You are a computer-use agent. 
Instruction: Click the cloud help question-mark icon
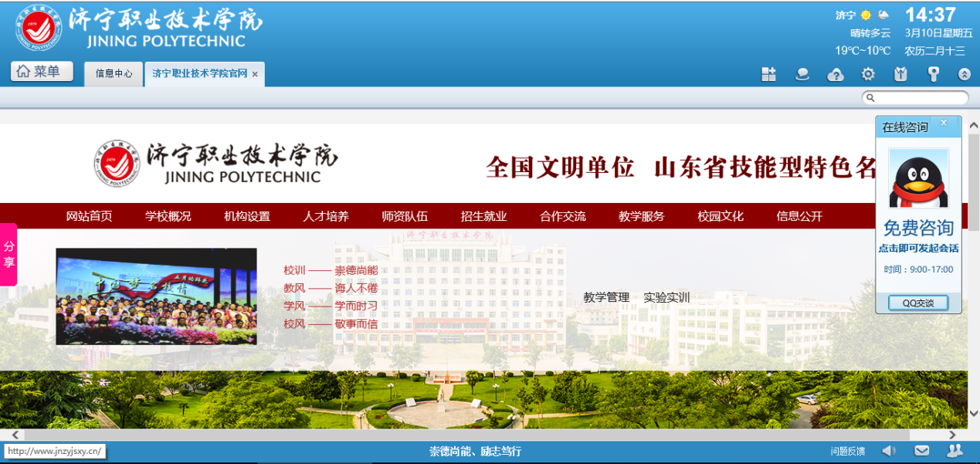tap(835, 74)
